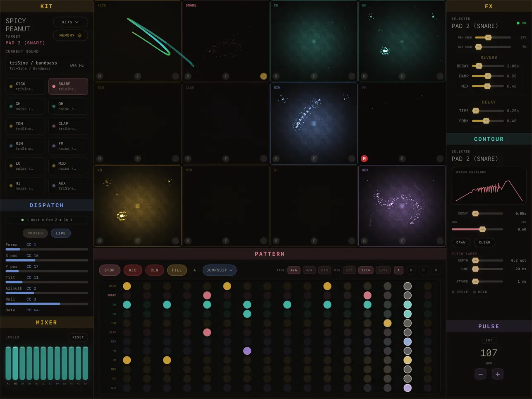The width and height of the screenshot is (532, 399).
Task: Select pattern bank C
Action: [423, 270]
